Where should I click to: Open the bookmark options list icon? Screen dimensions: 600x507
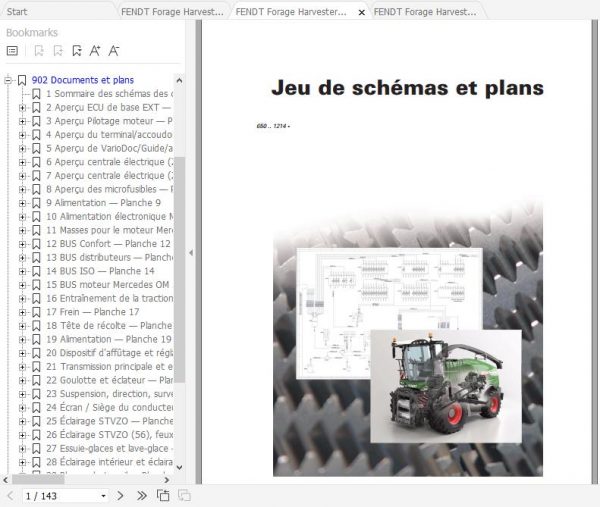[x=12, y=51]
